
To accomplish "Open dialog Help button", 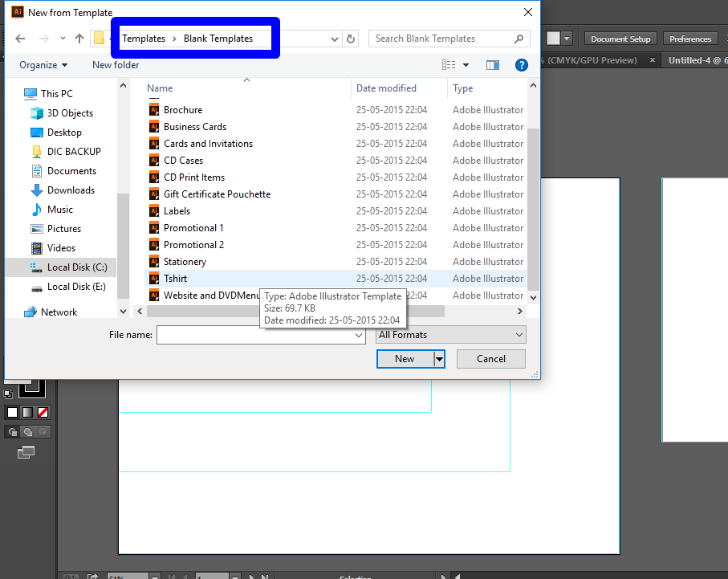I will (522, 65).
